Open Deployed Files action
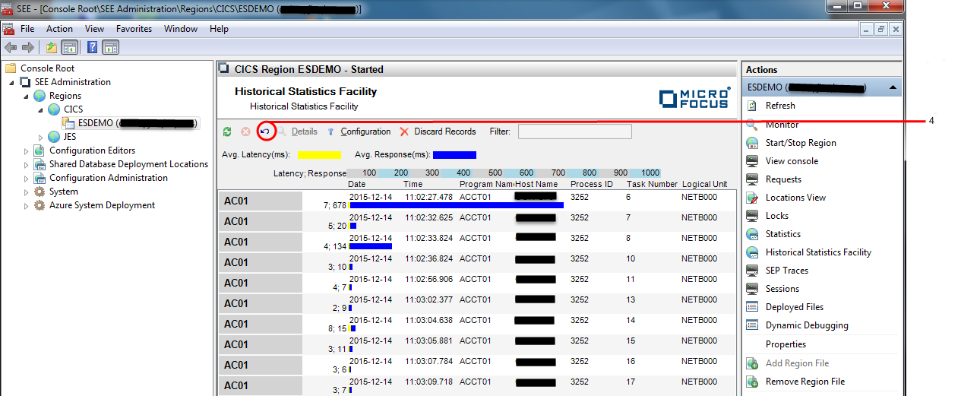This screenshot has height=396, width=980. pyautogui.click(x=795, y=307)
